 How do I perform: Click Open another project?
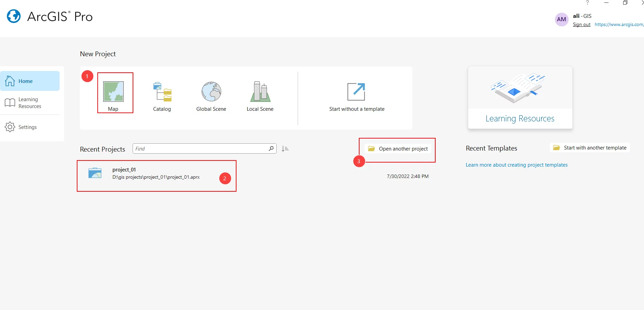[x=398, y=149]
